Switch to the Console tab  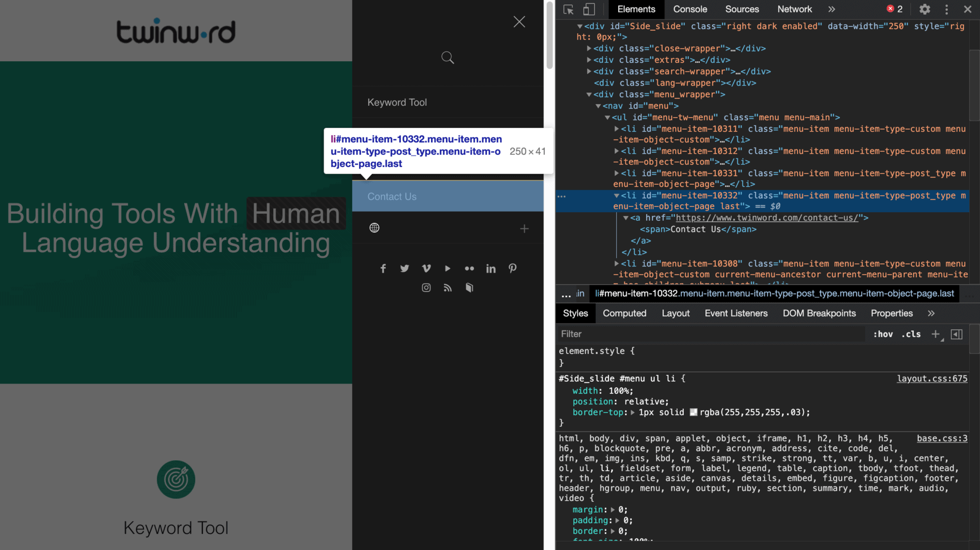[690, 9]
